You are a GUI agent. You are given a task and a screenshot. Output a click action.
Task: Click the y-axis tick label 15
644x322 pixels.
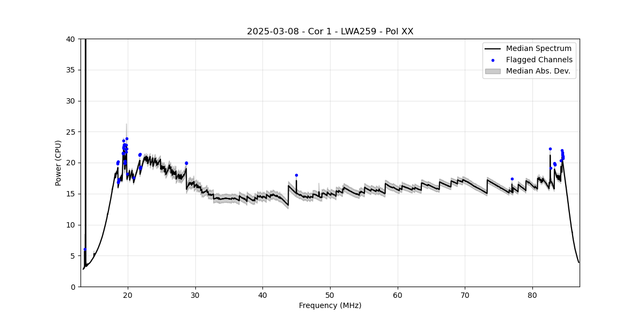70,194
